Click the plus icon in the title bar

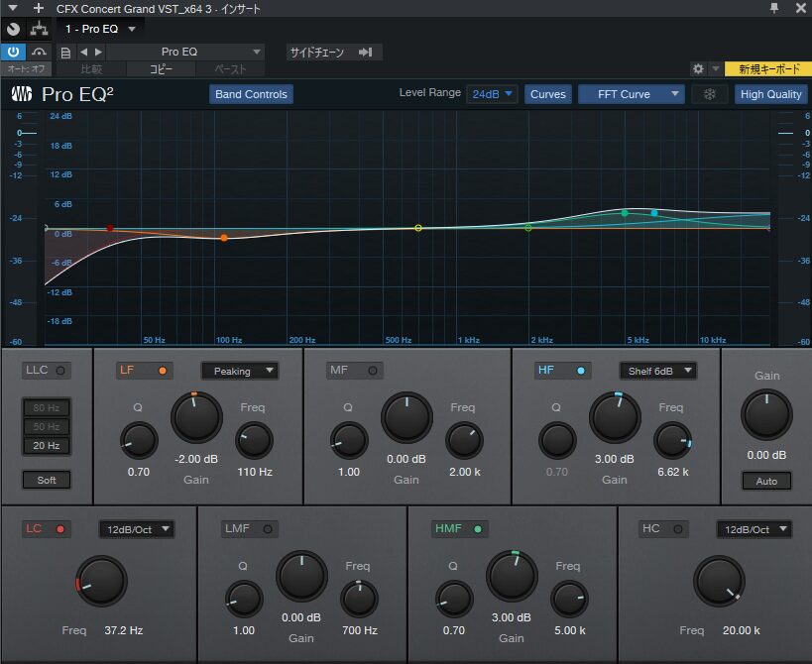point(39,8)
